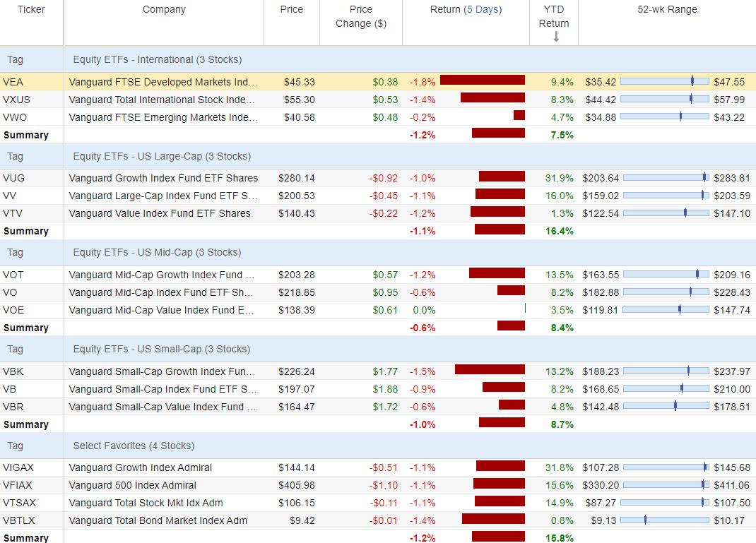Viewport: 756px width, 543px height.
Task: Click the 7.5% International summary YTD return
Action: click(562, 135)
